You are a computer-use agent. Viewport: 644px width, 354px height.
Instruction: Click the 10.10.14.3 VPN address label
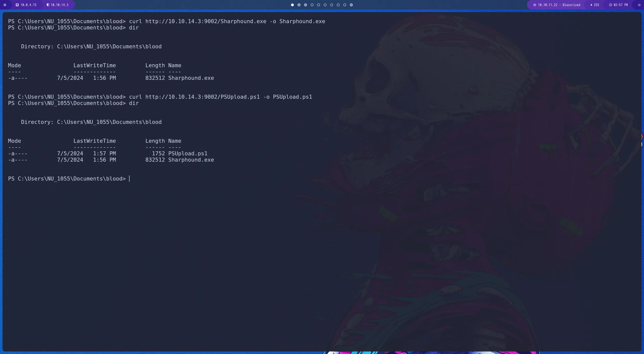click(60, 5)
